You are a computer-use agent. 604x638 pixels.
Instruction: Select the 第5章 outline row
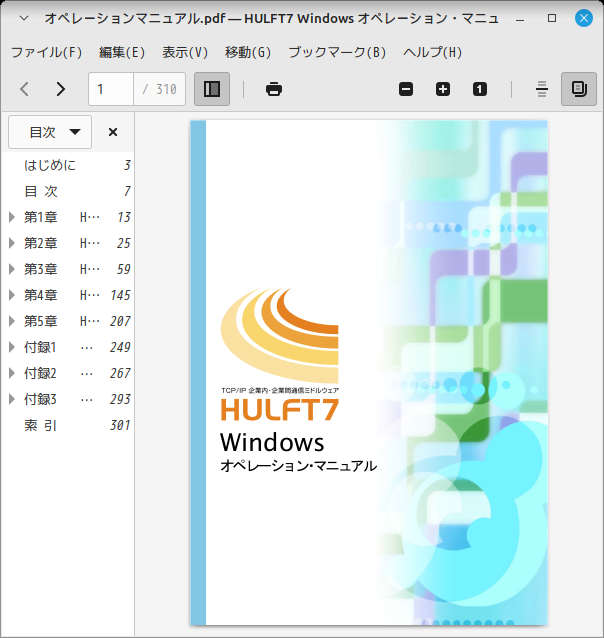coord(68,321)
